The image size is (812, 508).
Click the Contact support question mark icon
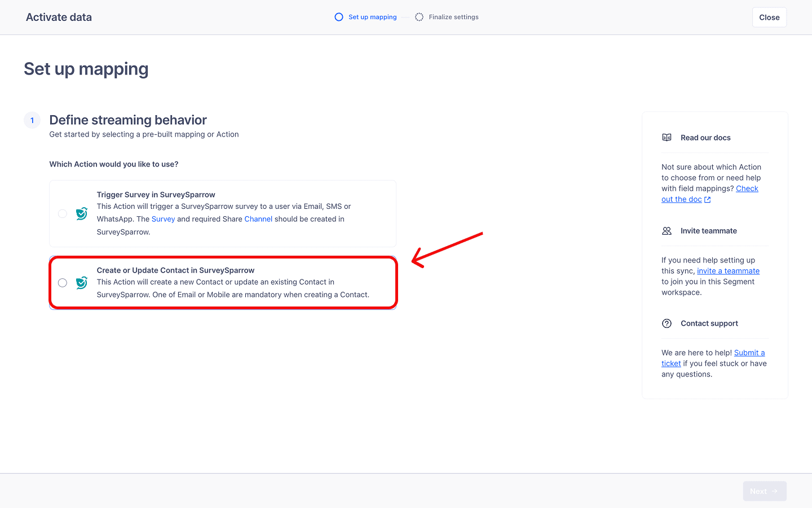(x=667, y=323)
